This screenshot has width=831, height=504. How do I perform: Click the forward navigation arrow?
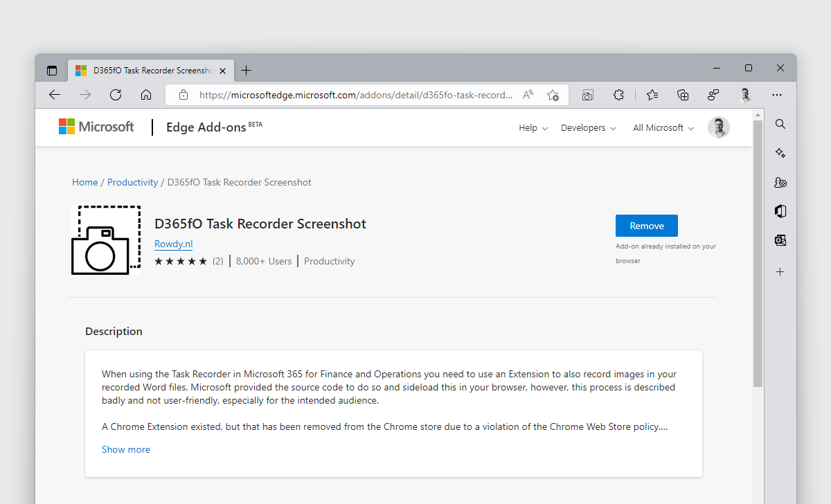click(x=85, y=95)
